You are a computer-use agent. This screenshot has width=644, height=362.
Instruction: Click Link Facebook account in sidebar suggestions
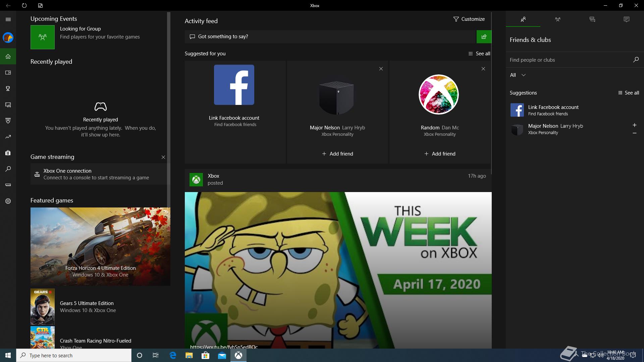pos(575,110)
